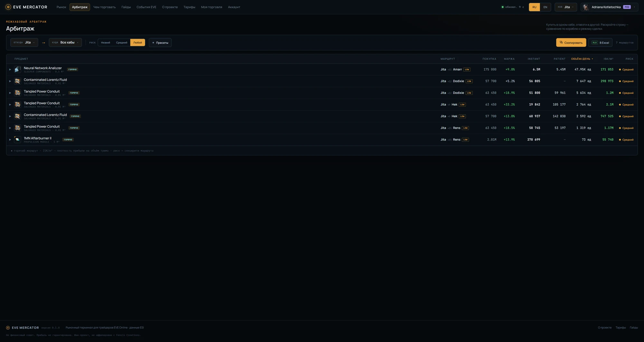Sort by Маржа column header

(x=509, y=59)
